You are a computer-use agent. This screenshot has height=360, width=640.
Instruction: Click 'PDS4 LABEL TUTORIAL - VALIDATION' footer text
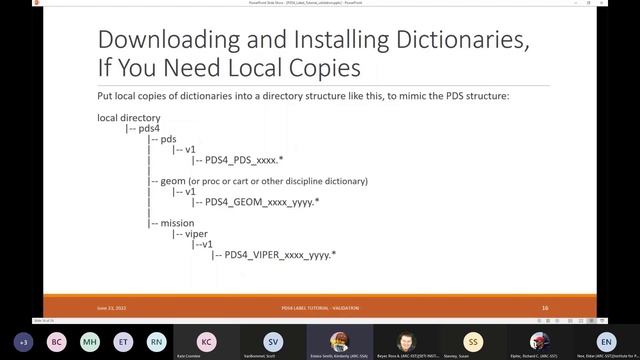coord(320,308)
